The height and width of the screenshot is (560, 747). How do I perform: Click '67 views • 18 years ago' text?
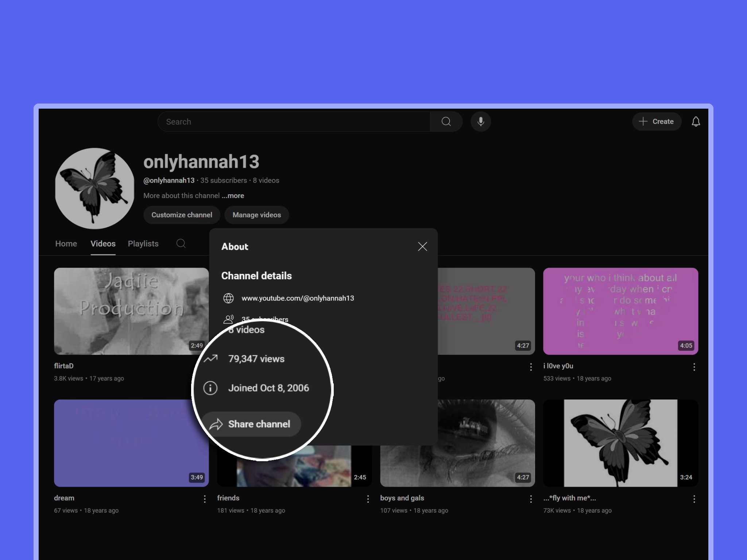pos(86,510)
